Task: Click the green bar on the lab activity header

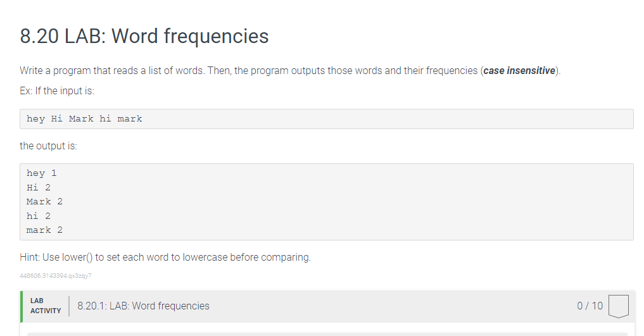Action: coord(22,306)
